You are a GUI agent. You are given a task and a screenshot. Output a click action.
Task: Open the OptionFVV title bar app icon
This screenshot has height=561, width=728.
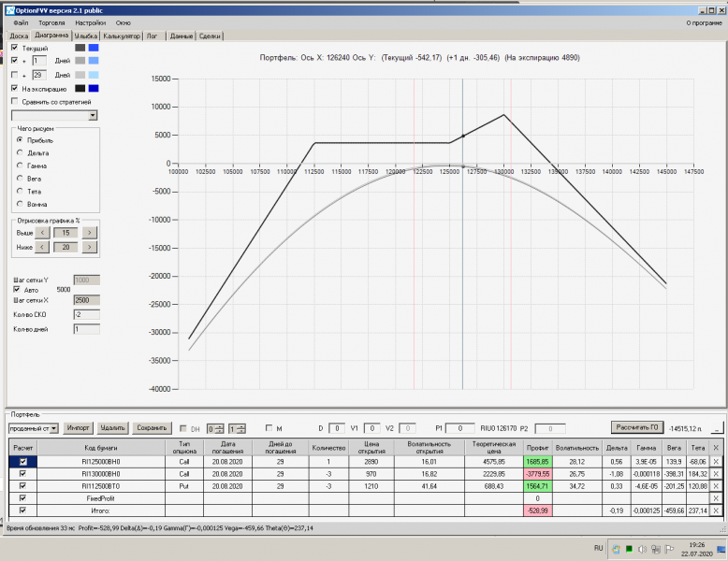click(9, 10)
